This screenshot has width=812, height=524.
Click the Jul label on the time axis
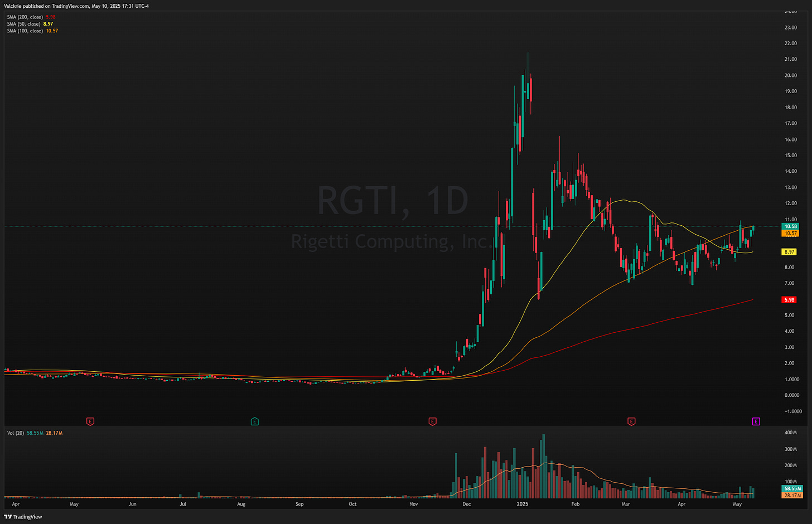pyautogui.click(x=183, y=504)
